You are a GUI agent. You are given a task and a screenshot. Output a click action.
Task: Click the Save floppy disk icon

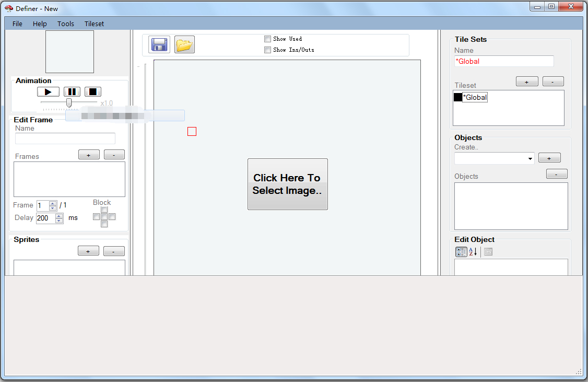(x=159, y=44)
